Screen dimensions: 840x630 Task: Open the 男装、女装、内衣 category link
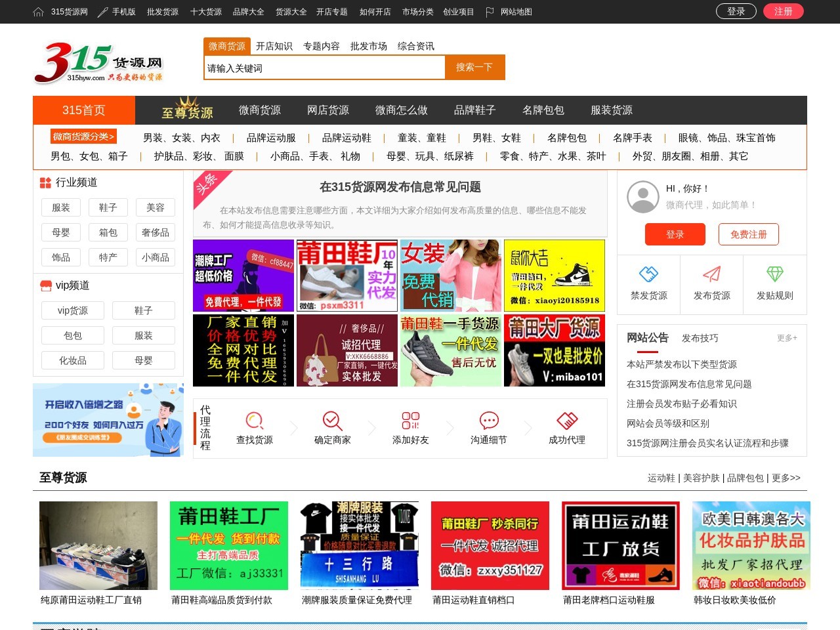[182, 138]
